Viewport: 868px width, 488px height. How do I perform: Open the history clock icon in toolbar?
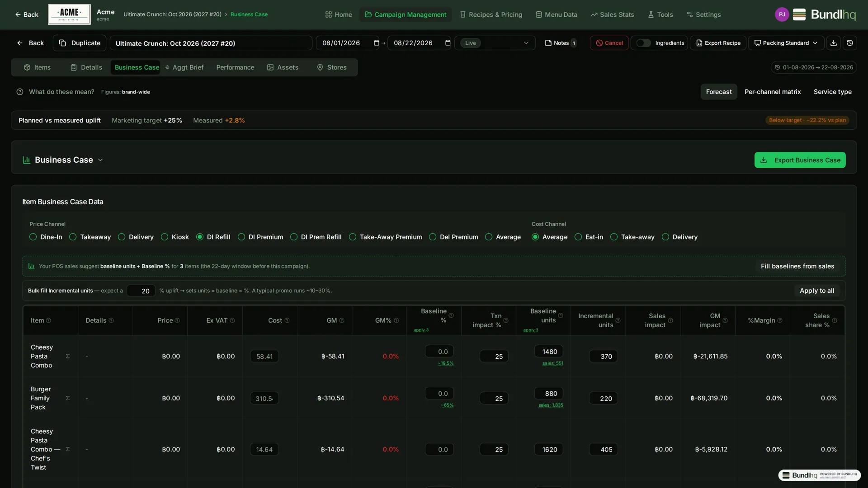(x=850, y=43)
